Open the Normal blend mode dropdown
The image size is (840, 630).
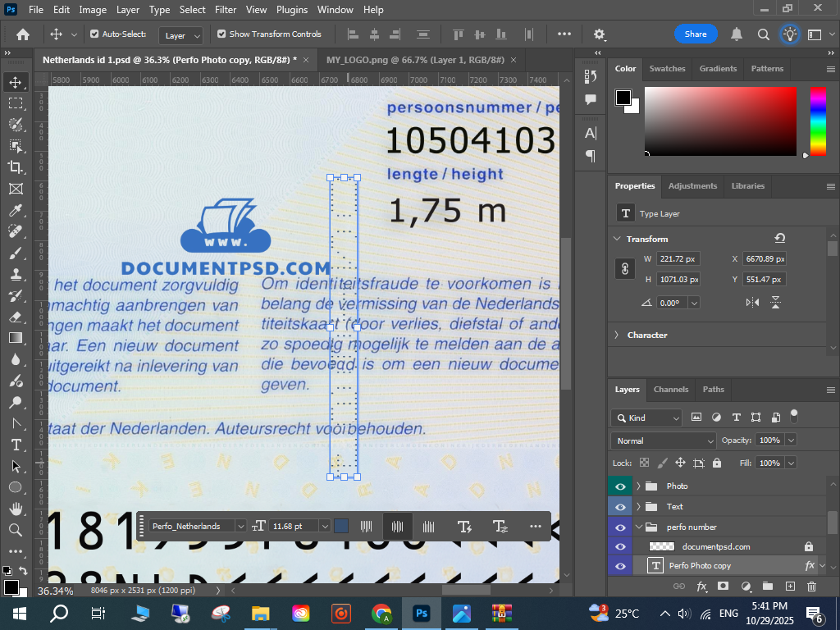coord(664,441)
